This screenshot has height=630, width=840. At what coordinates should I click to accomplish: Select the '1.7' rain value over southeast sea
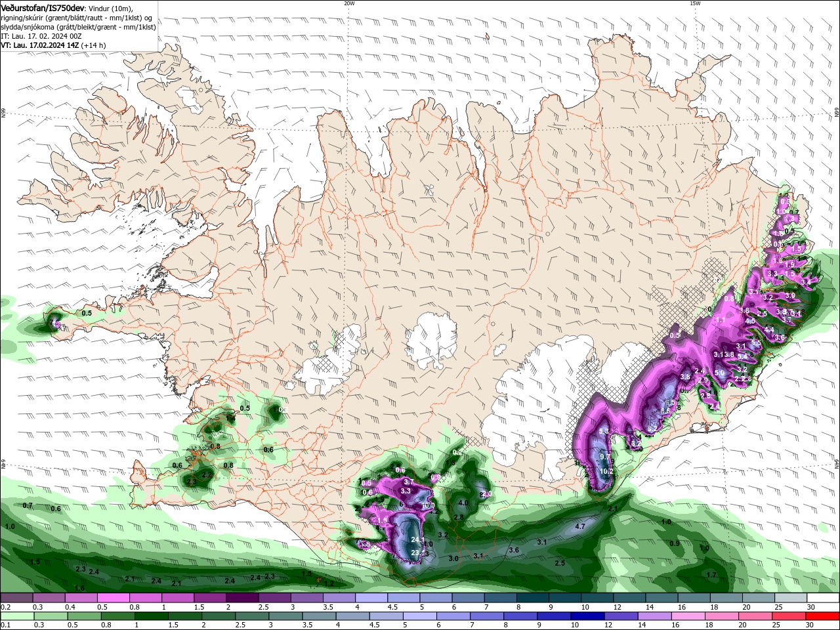(x=711, y=575)
